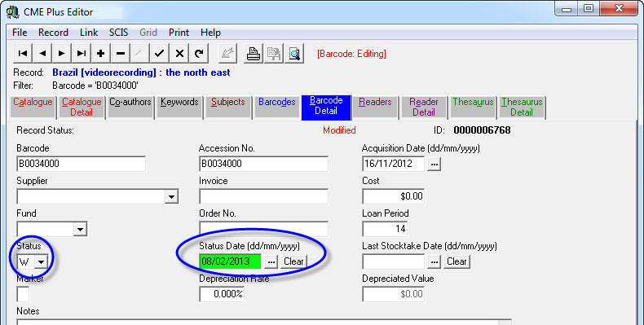
Task: Click the greyed edit record triangle icon
Action: (x=139, y=53)
